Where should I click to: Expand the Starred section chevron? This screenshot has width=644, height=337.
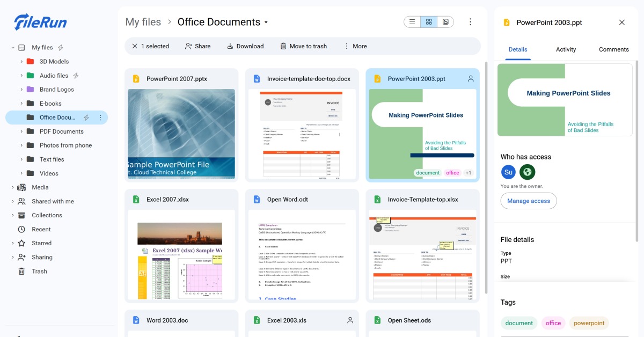tap(12, 243)
